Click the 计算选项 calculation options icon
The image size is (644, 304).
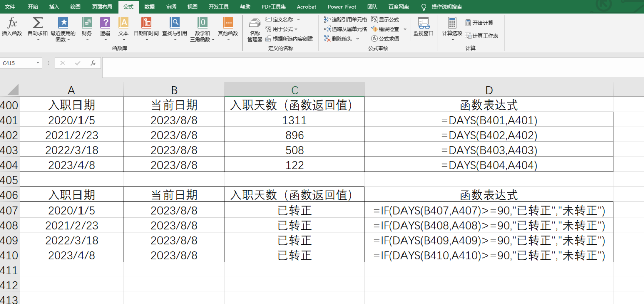tap(452, 23)
